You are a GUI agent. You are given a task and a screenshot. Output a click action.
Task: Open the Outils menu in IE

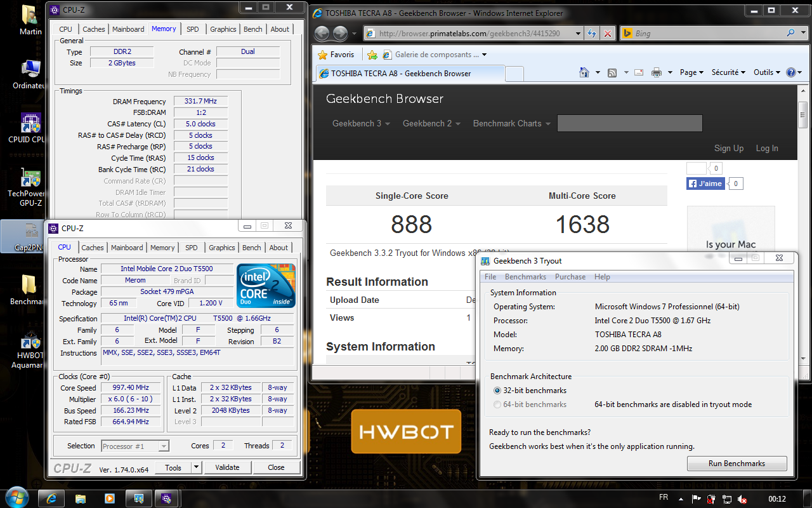click(767, 72)
